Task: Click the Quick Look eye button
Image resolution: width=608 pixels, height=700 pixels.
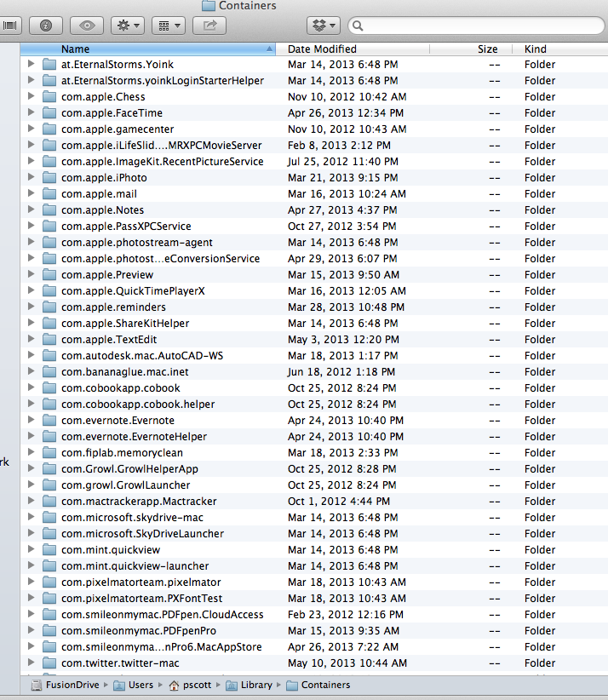Action: 87,26
